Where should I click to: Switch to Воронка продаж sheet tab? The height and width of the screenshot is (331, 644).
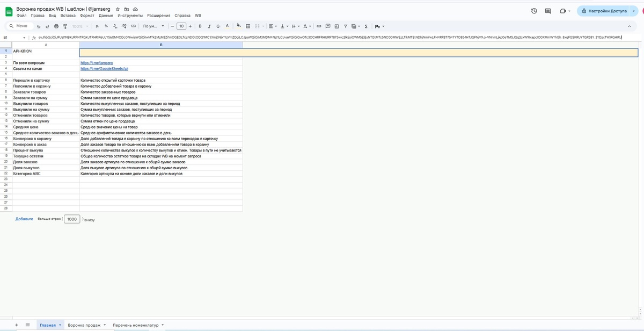pyautogui.click(x=84, y=325)
